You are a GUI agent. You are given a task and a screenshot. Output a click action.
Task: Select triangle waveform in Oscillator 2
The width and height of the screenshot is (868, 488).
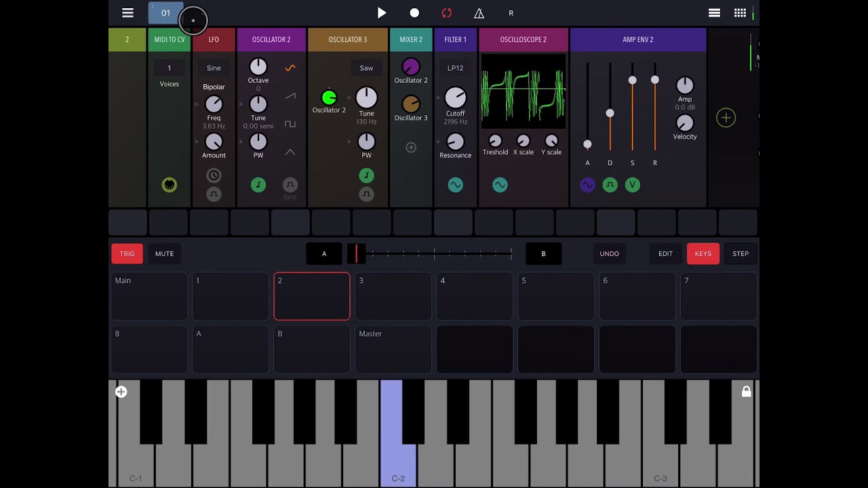click(x=290, y=152)
